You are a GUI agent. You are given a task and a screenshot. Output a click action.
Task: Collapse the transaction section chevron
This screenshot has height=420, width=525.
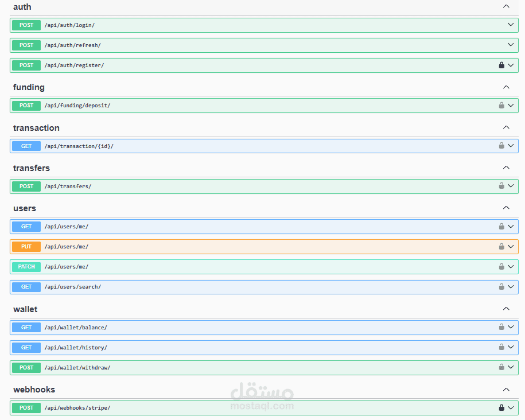tap(506, 127)
